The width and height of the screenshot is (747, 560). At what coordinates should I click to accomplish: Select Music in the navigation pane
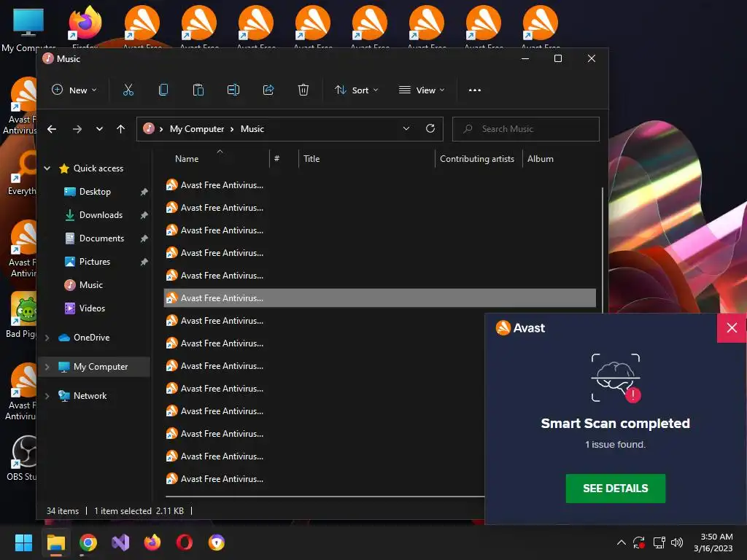pyautogui.click(x=90, y=285)
